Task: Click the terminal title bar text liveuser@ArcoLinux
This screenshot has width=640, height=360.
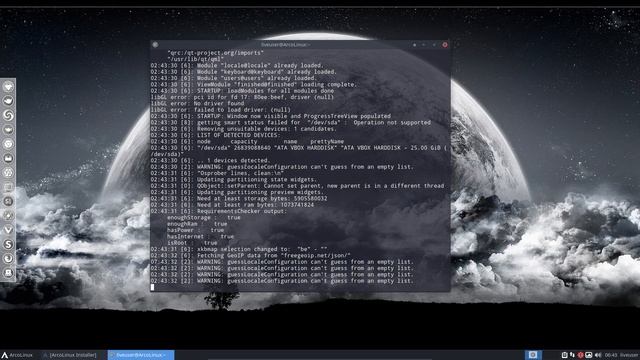Action: click(x=286, y=44)
